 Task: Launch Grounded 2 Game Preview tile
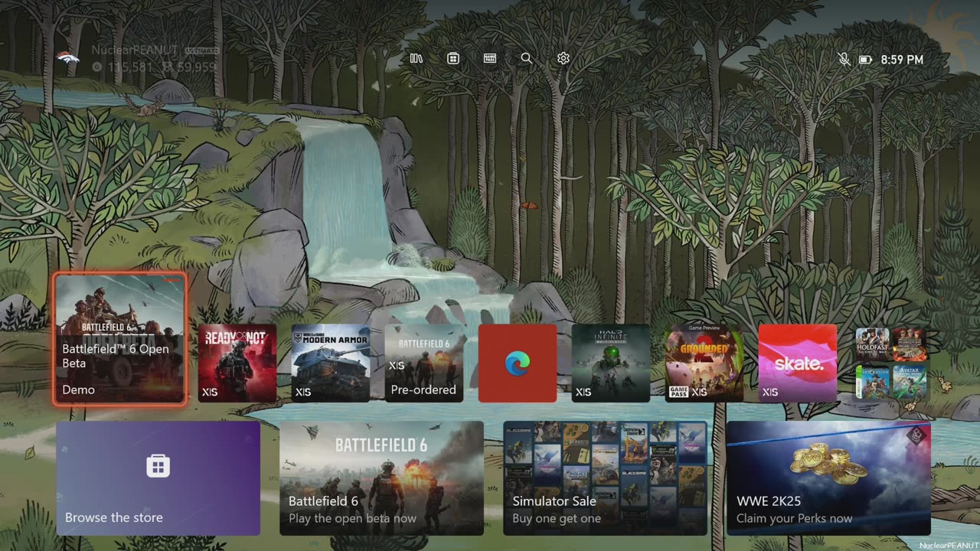tap(704, 363)
